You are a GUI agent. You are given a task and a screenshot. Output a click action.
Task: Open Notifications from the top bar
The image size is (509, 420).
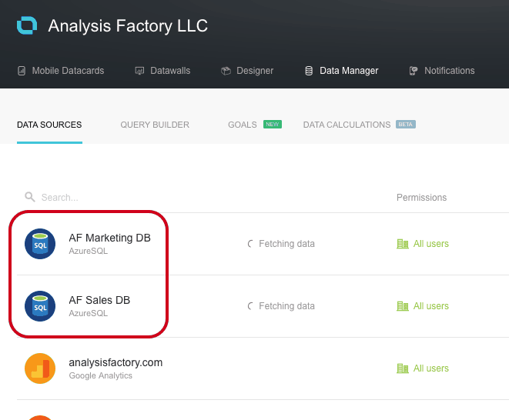click(442, 71)
